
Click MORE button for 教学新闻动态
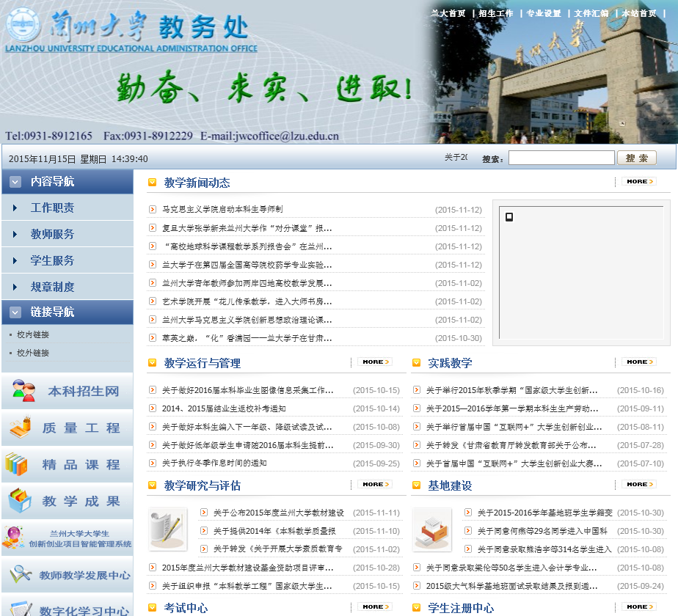pos(639,182)
